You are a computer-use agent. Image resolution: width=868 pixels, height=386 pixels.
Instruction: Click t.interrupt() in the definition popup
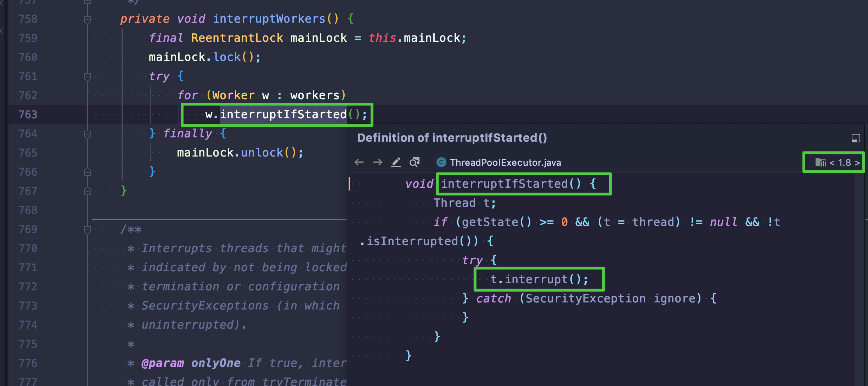click(539, 279)
